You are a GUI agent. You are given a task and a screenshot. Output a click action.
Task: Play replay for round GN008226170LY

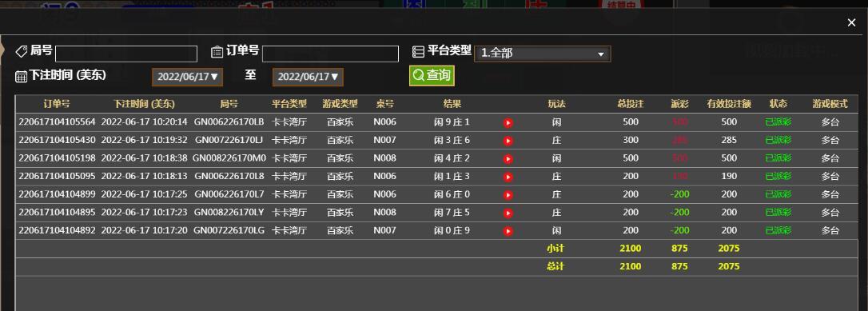(508, 213)
